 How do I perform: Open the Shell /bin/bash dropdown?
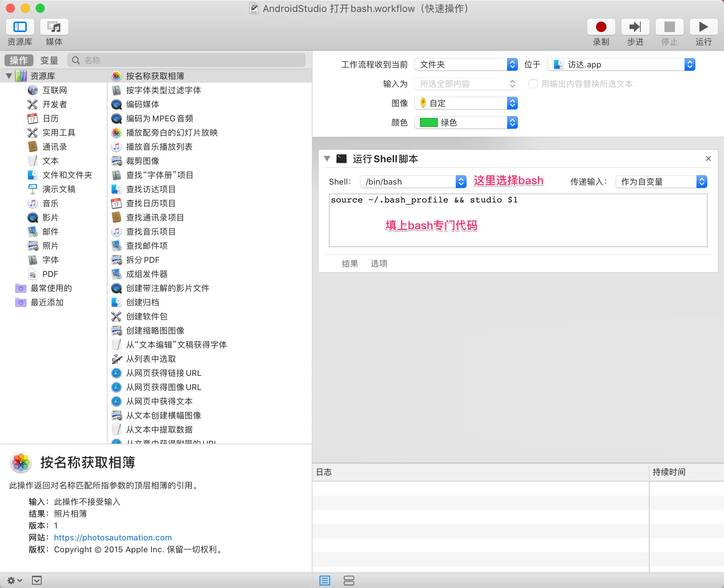coord(413,182)
